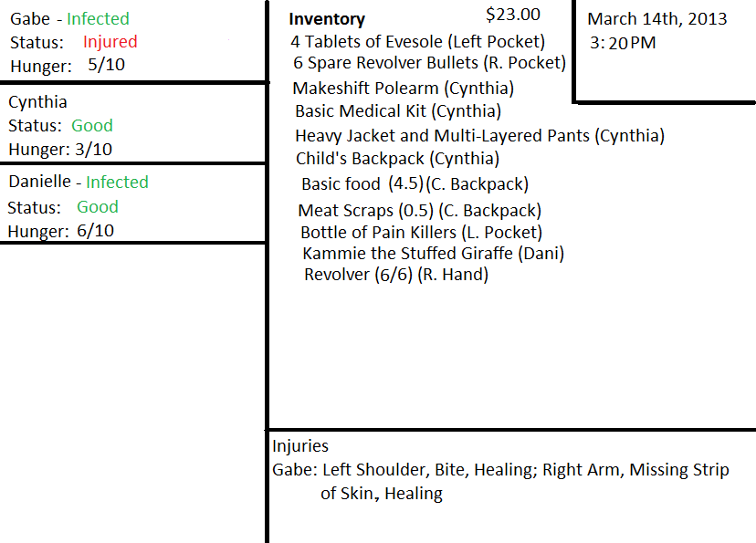Image resolution: width=756 pixels, height=543 pixels.
Task: Click the green Infected label beside Gabe
Action: (98, 18)
